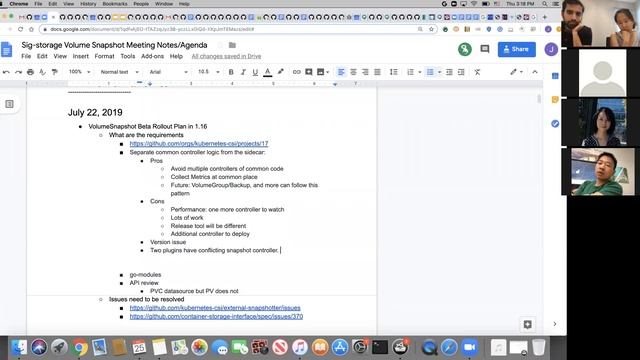Open comment history speech bubble icon
This screenshot has height=360, width=640.
(484, 49)
